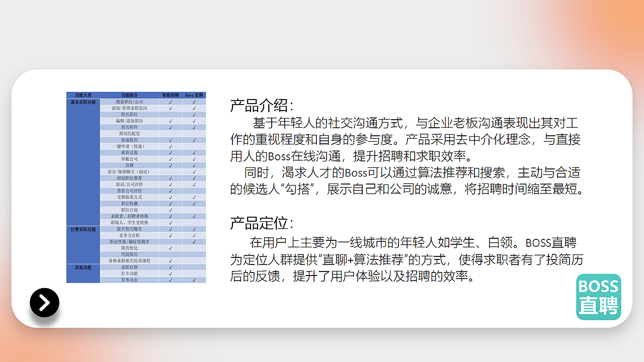Click the black next-arrow circle button

click(x=44, y=302)
